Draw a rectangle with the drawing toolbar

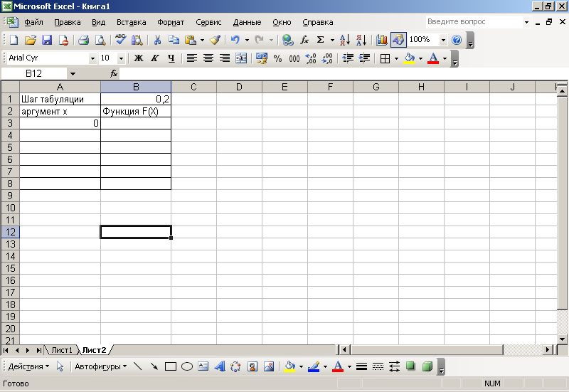pos(171,366)
